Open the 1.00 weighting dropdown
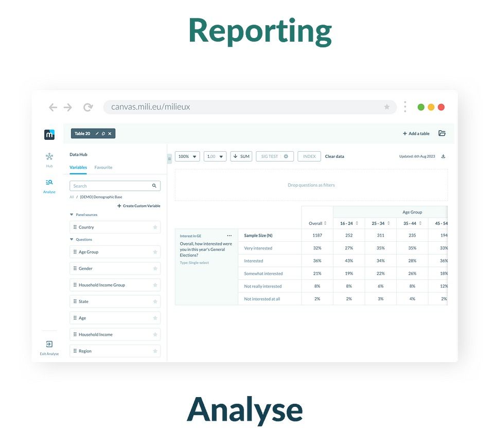This screenshot has height=448, width=494. (215, 156)
